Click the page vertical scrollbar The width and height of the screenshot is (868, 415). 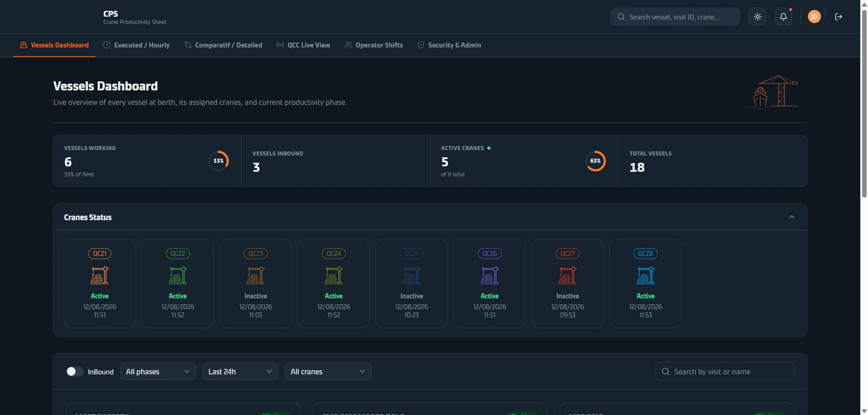(864, 104)
